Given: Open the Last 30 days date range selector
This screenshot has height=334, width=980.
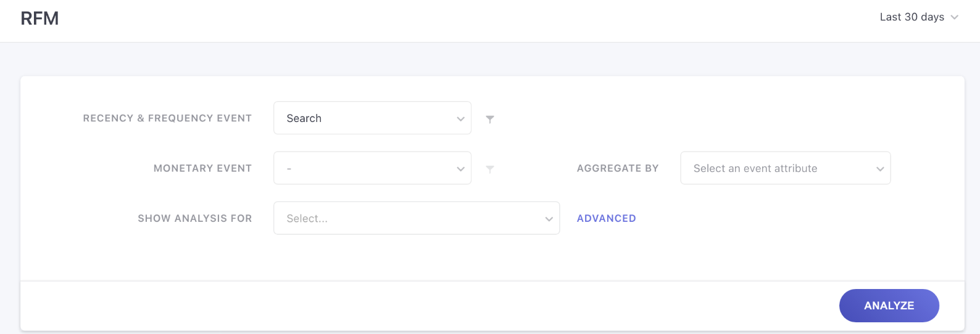Looking at the screenshot, I should pyautogui.click(x=912, y=17).
